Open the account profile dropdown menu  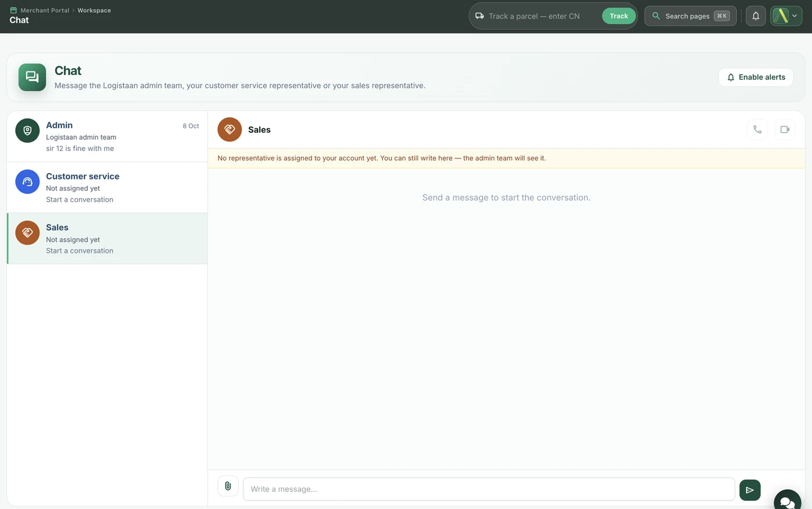coord(786,16)
